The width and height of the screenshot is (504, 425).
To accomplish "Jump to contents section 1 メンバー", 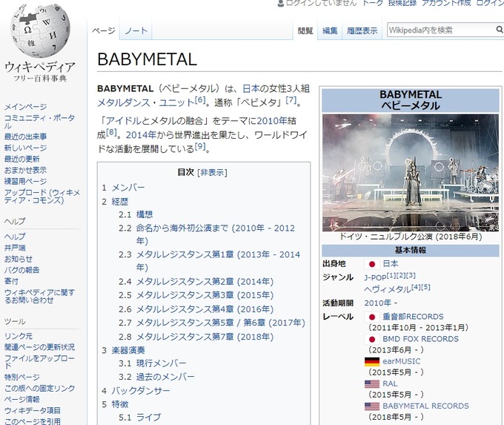I will click(x=128, y=188).
